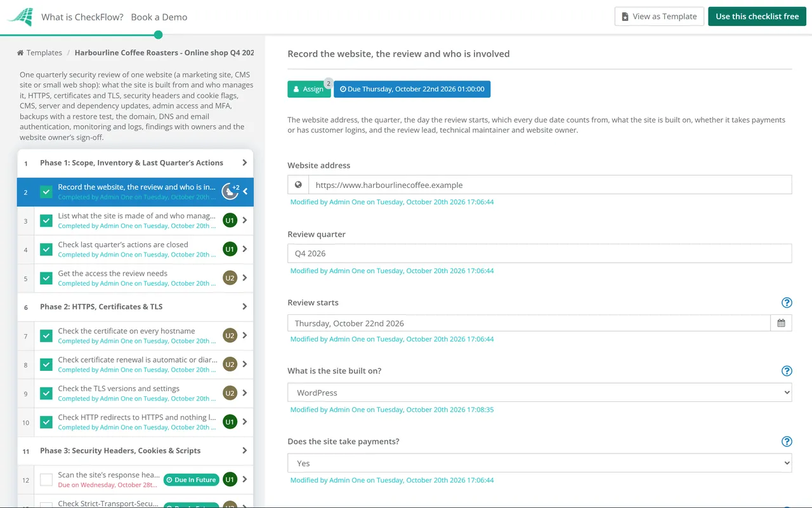Click the progress bar handle under the header
Image resolution: width=812 pixels, height=508 pixels.
(158, 35)
